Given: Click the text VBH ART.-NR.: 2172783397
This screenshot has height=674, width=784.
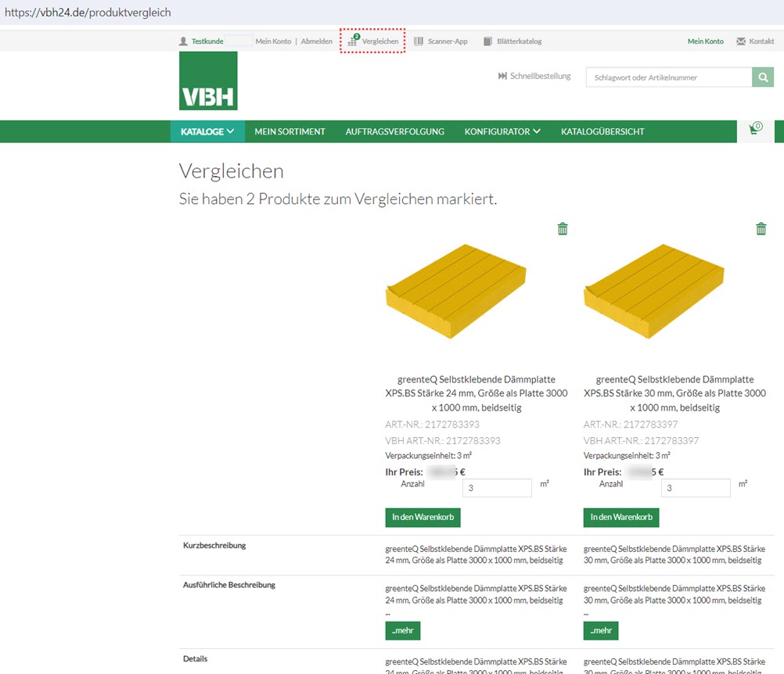Looking at the screenshot, I should pyautogui.click(x=641, y=441).
